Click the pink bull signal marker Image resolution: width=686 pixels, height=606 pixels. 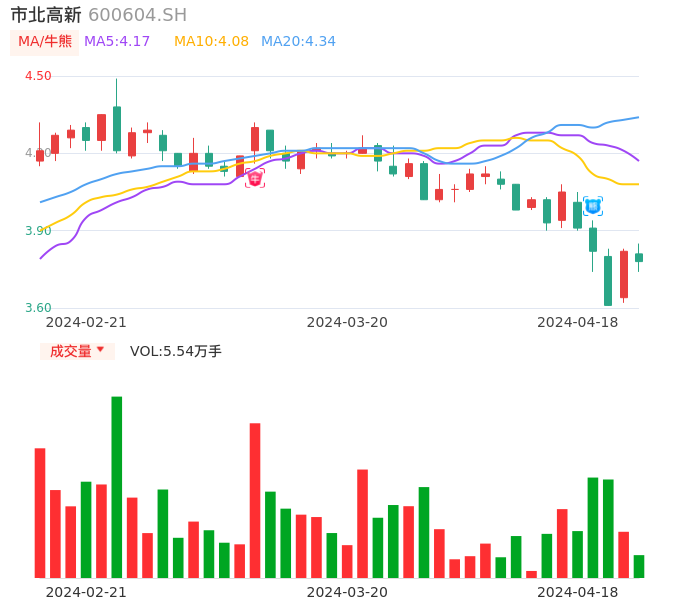tap(255, 178)
